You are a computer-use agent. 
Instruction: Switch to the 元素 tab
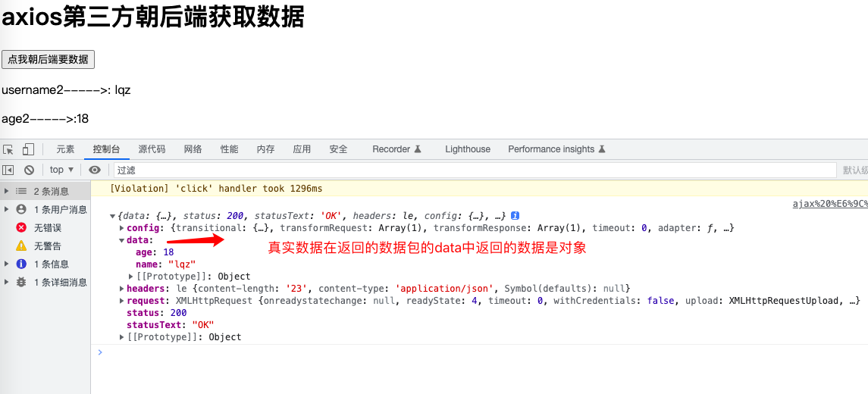pos(65,149)
